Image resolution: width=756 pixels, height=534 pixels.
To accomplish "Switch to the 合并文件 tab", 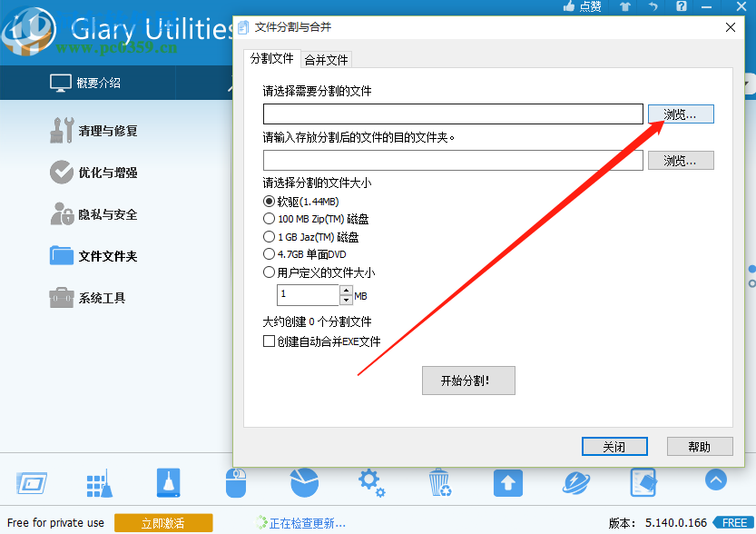I will coord(326,58).
